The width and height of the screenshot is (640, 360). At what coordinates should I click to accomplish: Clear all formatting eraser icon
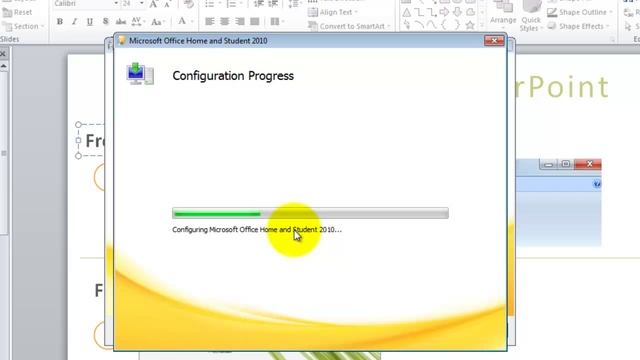pyautogui.click(x=189, y=4)
